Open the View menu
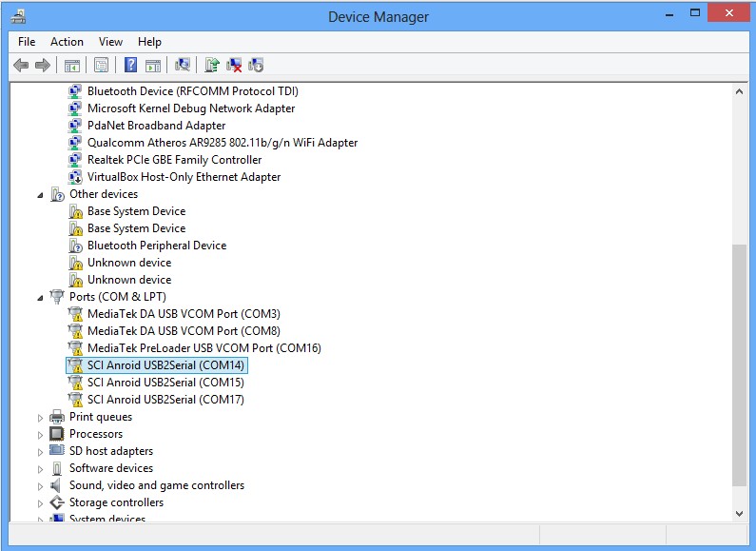 tap(110, 42)
